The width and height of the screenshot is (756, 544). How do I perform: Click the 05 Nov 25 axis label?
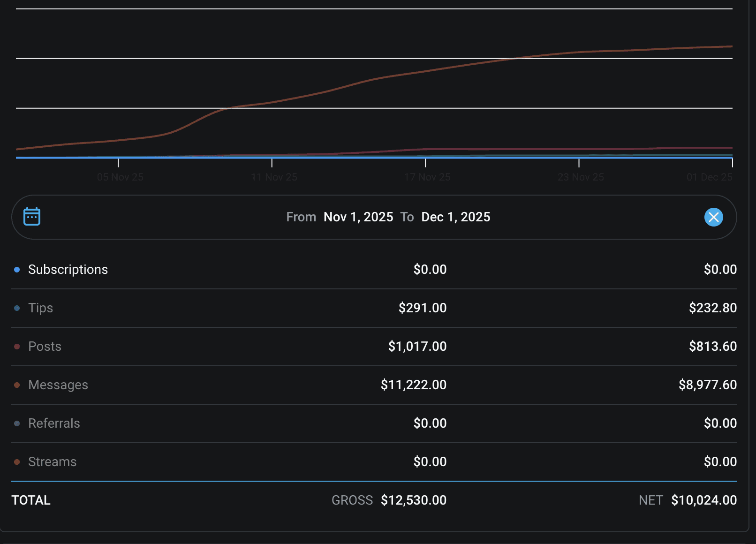click(120, 177)
